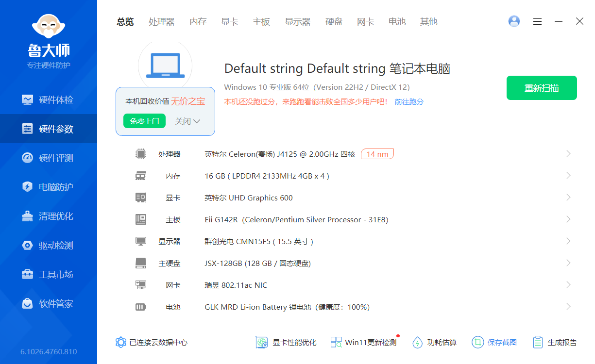Open 驱动检测 sidebar entry
595x364 pixels.
49,245
